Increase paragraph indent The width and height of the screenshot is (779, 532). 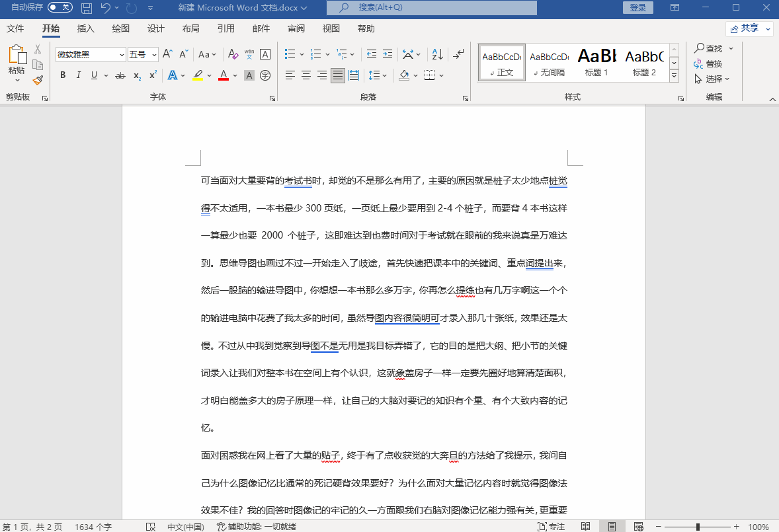(388, 54)
